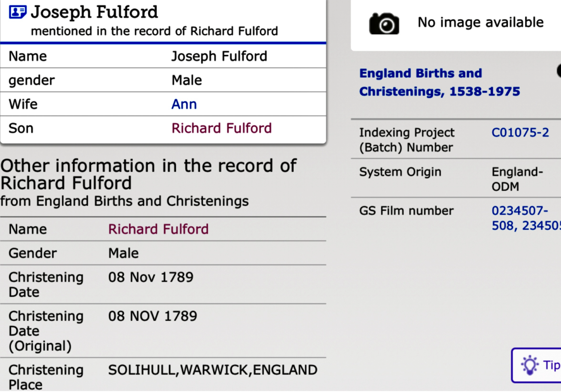Click "from England Births and Christenings" text
The height and width of the screenshot is (392, 561).
124,201
